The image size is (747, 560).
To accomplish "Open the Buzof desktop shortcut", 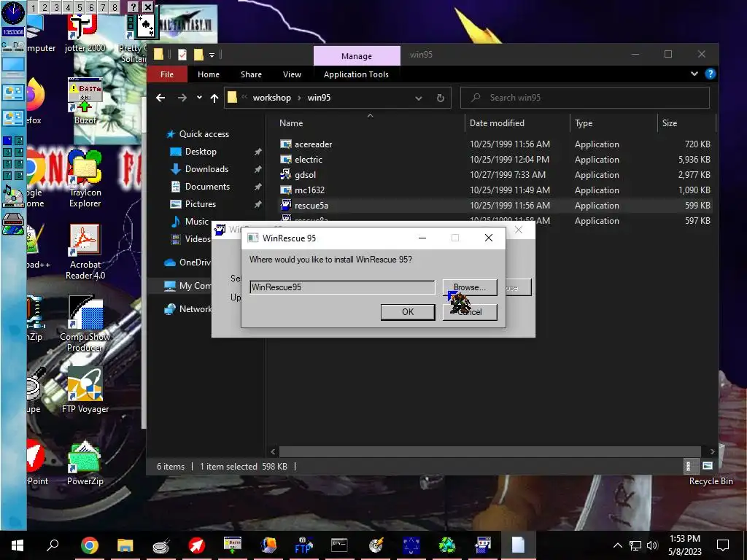I will 85,101.
